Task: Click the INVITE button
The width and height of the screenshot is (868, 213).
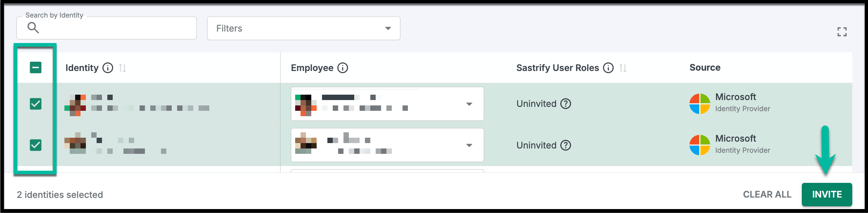Action: [x=826, y=194]
